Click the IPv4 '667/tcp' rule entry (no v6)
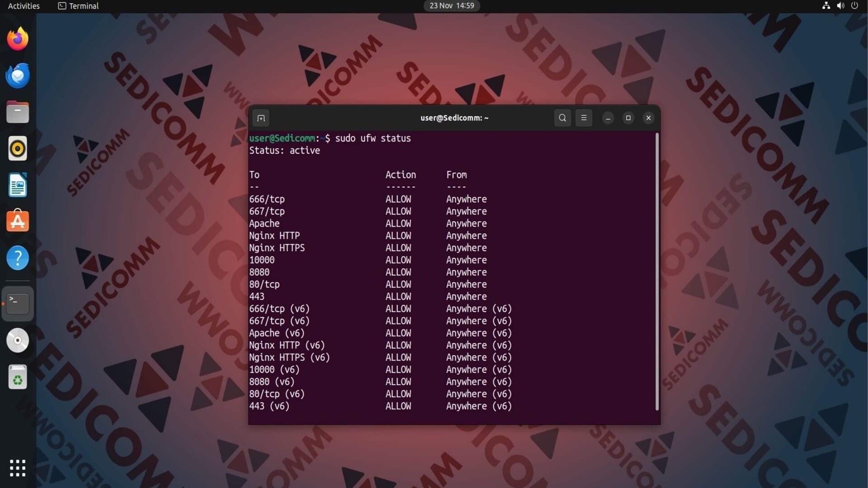 pyautogui.click(x=267, y=211)
